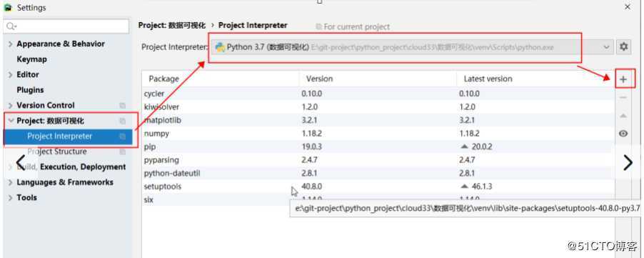The height and width of the screenshot is (258, 644).
Task: Select Project Structure tree item
Action: pos(56,152)
